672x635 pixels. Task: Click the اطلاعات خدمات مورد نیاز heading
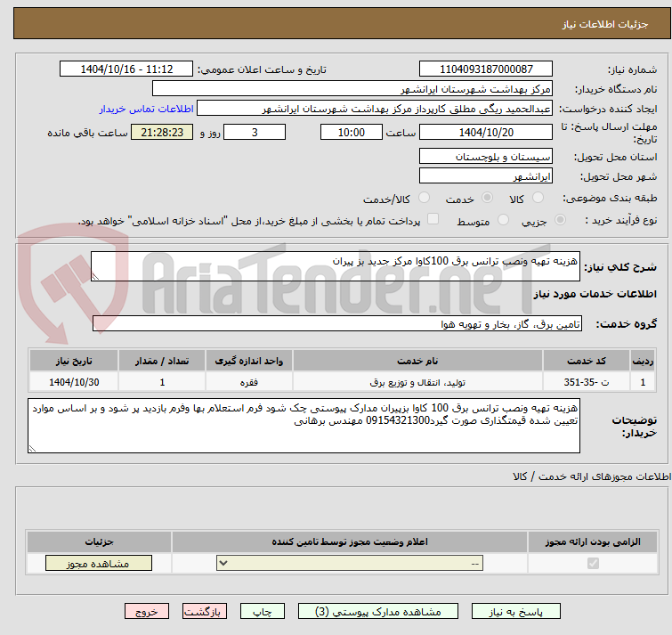[x=595, y=294]
